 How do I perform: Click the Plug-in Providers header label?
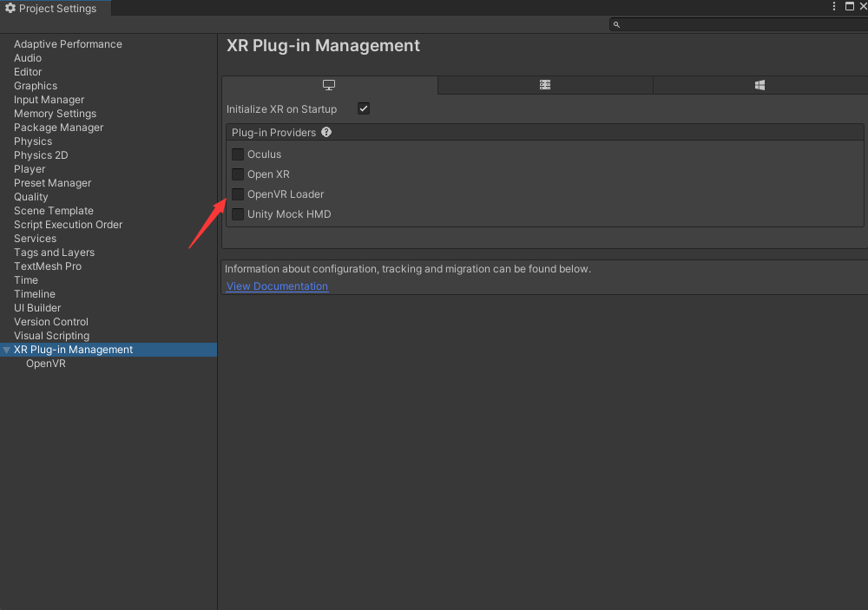[x=273, y=132]
